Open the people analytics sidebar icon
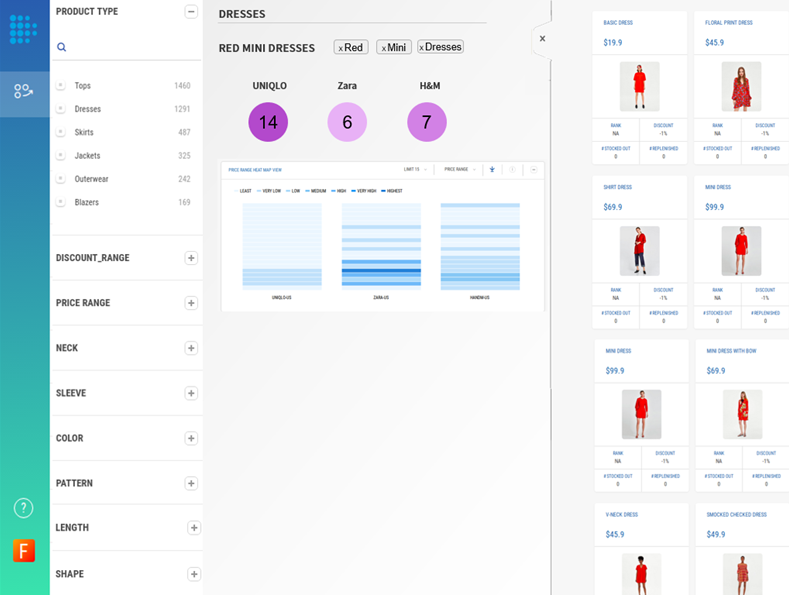The height and width of the screenshot is (595, 789). coord(23,91)
